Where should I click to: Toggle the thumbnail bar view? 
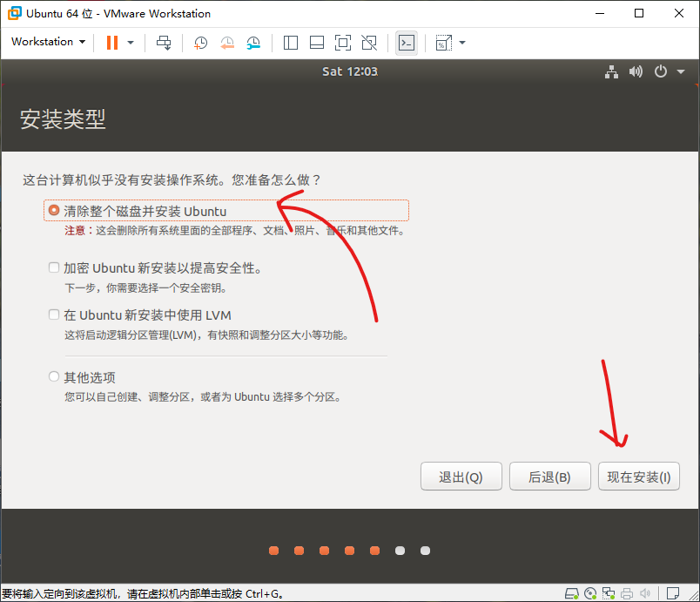point(317,43)
